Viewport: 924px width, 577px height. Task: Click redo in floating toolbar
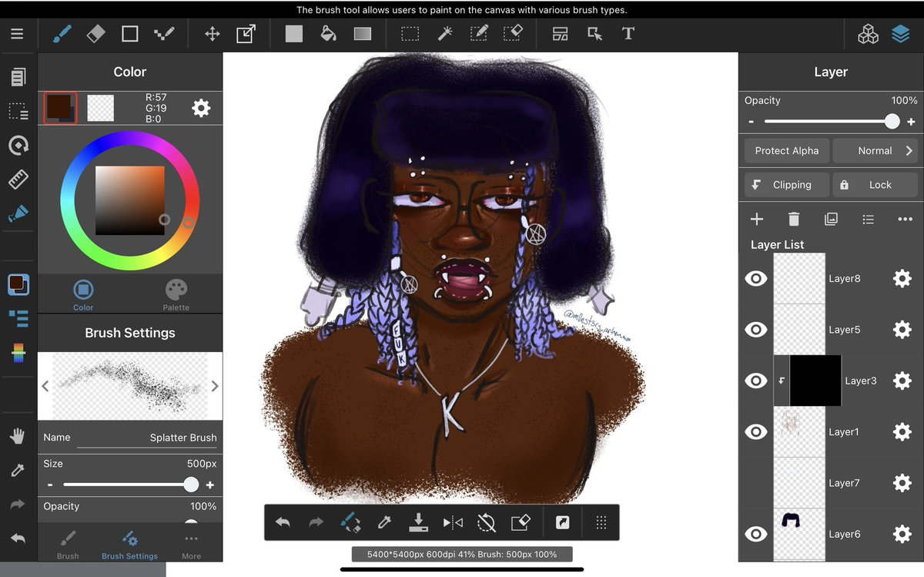coord(316,522)
